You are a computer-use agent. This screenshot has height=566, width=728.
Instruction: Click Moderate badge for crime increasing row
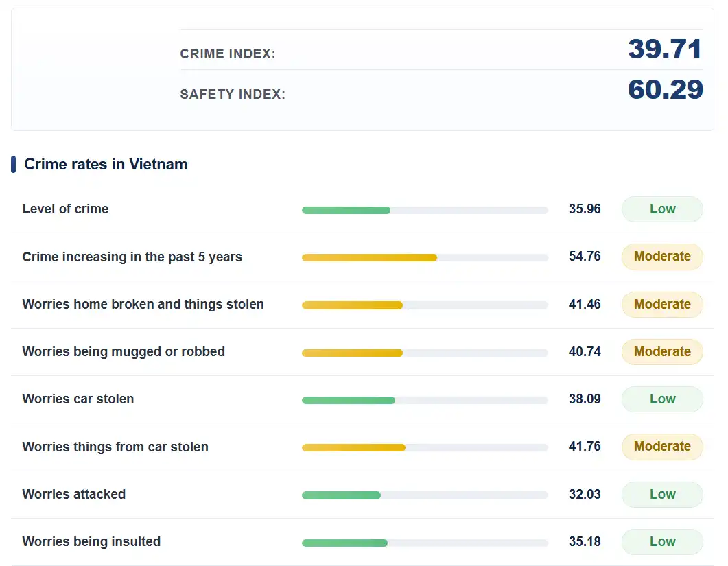click(662, 257)
